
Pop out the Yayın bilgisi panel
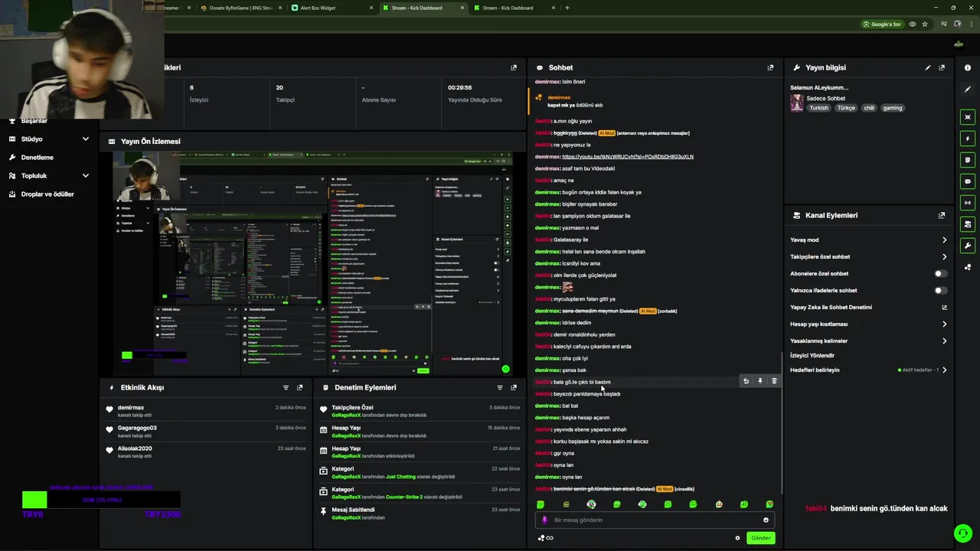coord(942,67)
